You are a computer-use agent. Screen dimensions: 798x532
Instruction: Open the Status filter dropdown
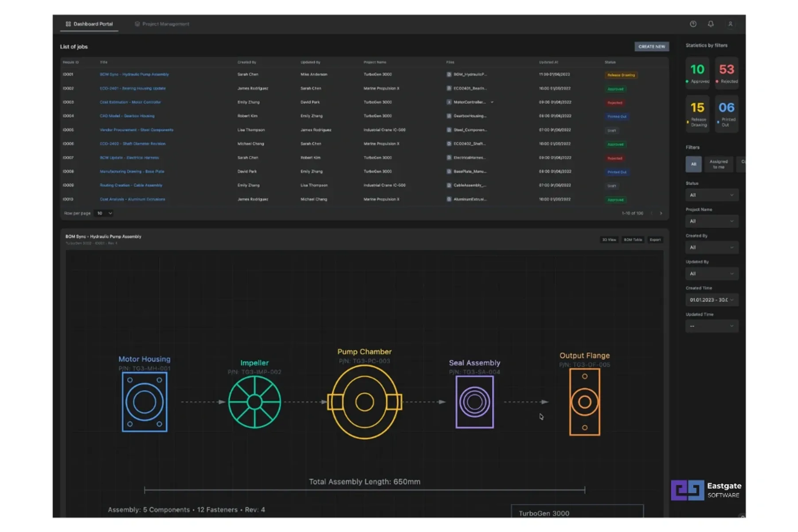pos(712,195)
